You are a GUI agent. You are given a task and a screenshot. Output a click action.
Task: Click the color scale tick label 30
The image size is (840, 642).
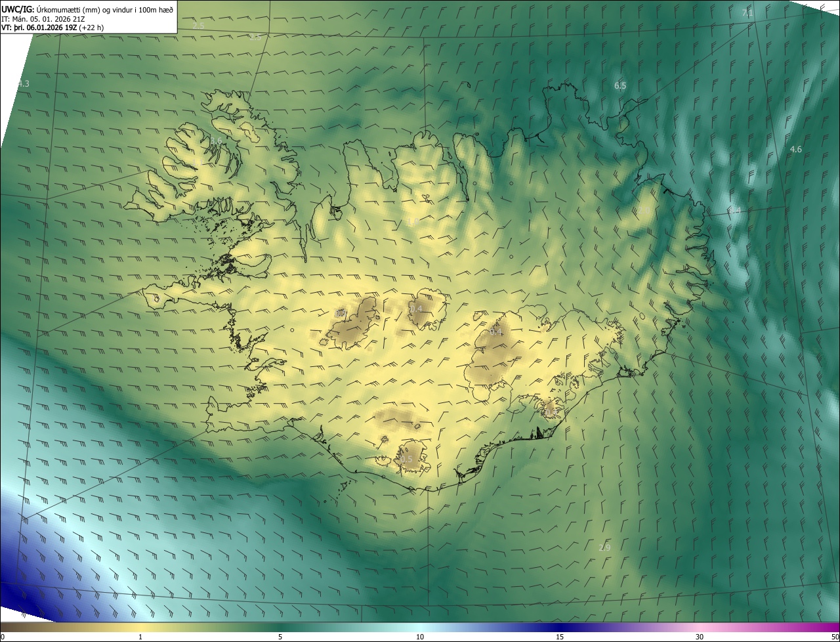tap(700, 637)
